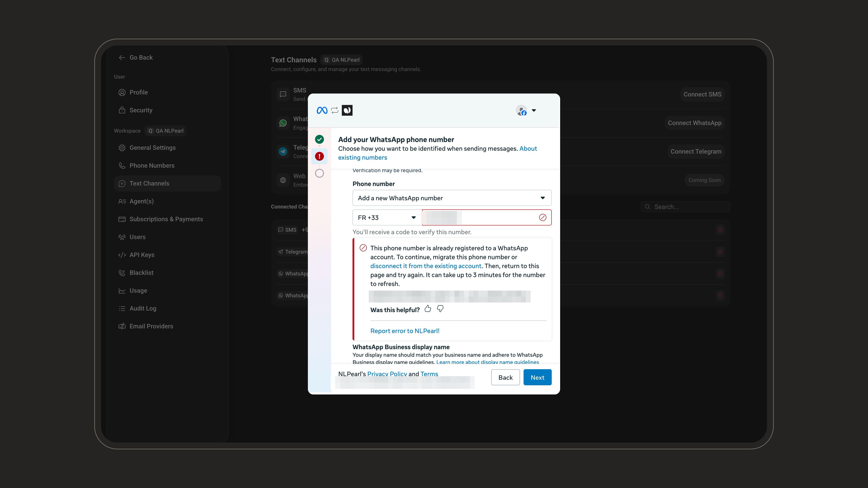Image resolution: width=868 pixels, height=488 pixels.
Task: Click Report error to NLPearl! link
Action: (x=405, y=331)
